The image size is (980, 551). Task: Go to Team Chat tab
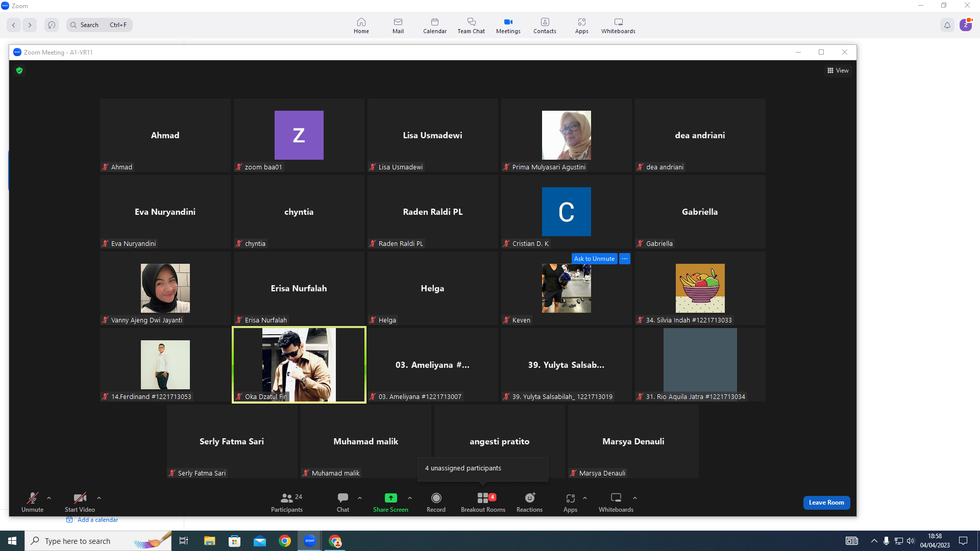[471, 26]
